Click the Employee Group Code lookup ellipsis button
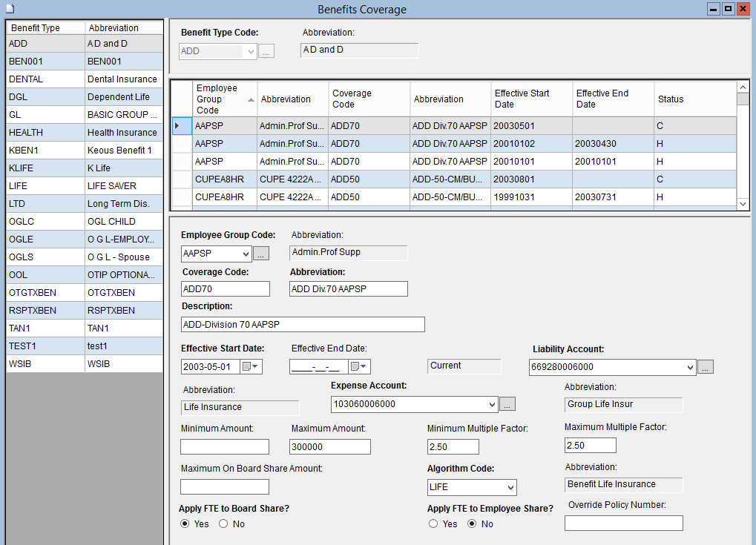 click(x=261, y=254)
